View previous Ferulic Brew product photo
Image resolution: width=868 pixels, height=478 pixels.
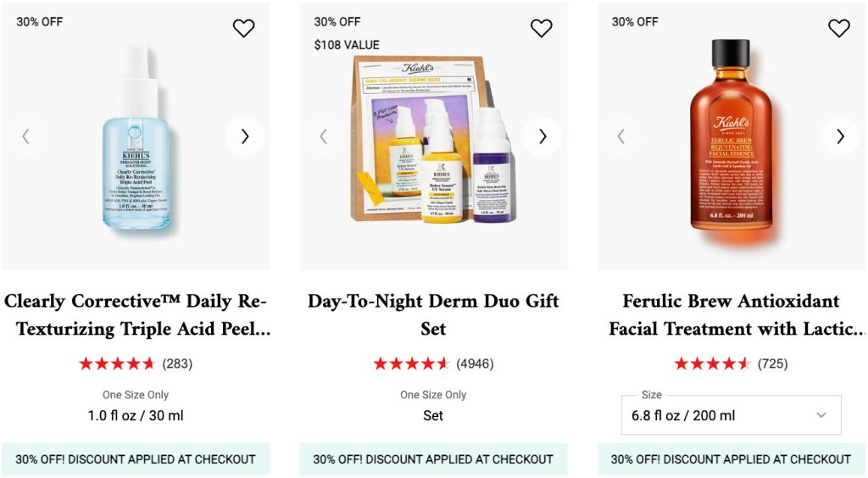(x=621, y=136)
